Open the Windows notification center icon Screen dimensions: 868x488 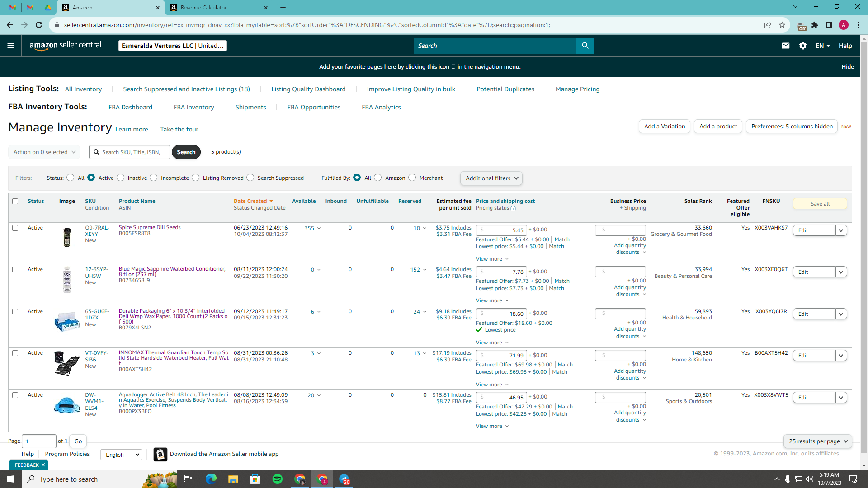853,479
